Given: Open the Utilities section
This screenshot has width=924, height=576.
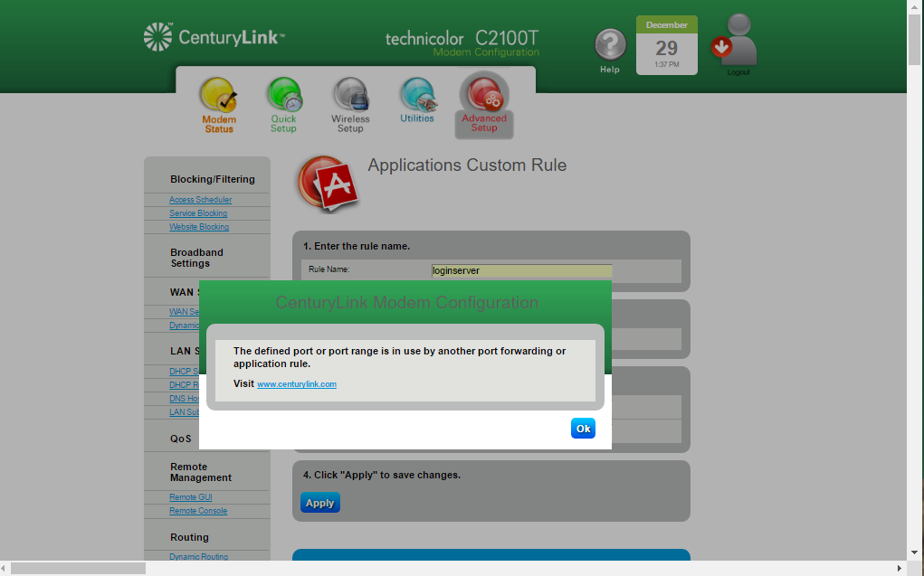Looking at the screenshot, I should pos(417,101).
